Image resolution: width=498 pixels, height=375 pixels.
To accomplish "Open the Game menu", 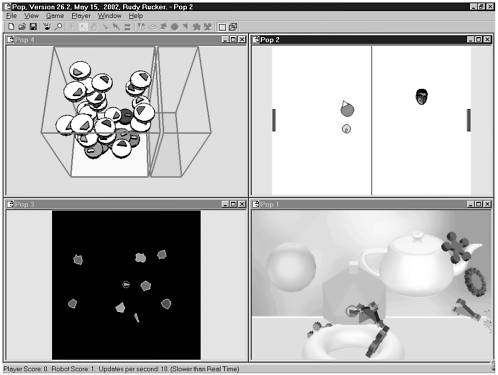I will pyautogui.click(x=55, y=16).
